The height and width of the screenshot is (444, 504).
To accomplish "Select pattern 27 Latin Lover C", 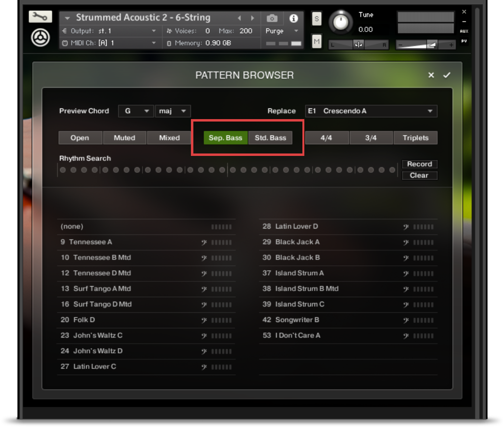I will click(x=146, y=367).
